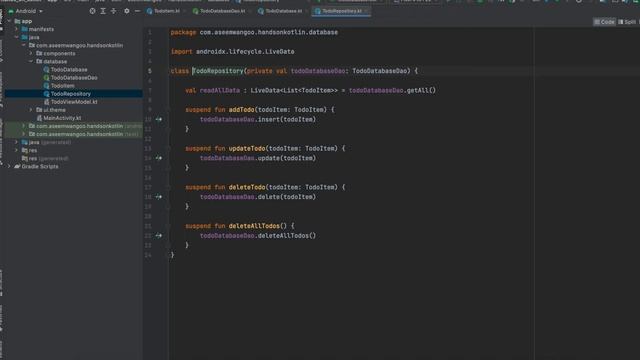Image resolution: width=640 pixels, height=360 pixels.
Task: Collapse the java folder
Action: [x=16, y=37]
